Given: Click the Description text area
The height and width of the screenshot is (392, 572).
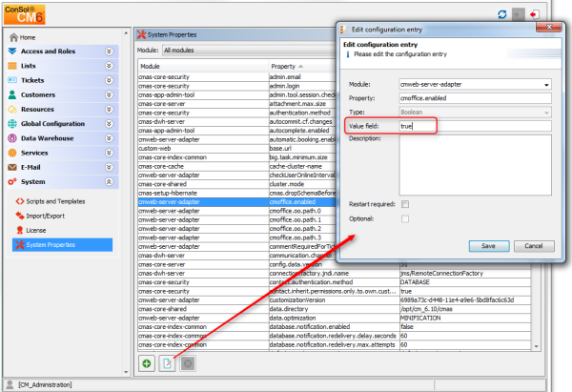Looking at the screenshot, I should point(475,165).
